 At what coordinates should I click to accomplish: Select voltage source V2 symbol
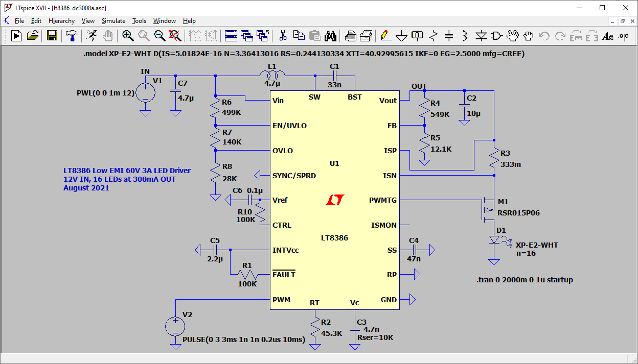coord(175,326)
